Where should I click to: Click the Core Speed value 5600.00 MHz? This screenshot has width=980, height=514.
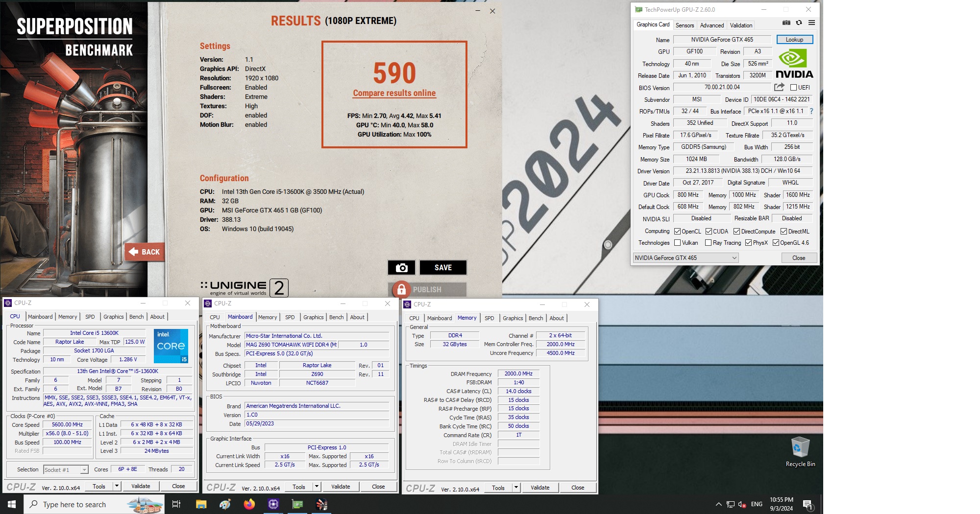click(68, 425)
